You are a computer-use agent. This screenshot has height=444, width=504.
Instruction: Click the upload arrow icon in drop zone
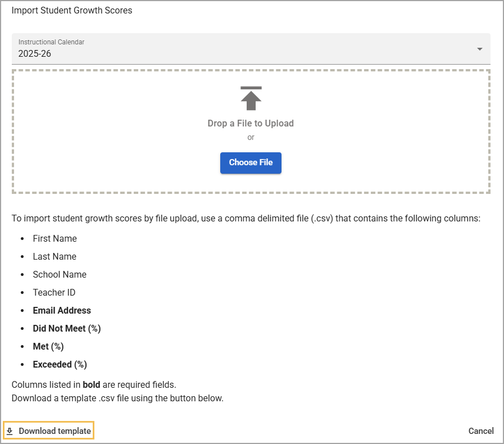251,98
